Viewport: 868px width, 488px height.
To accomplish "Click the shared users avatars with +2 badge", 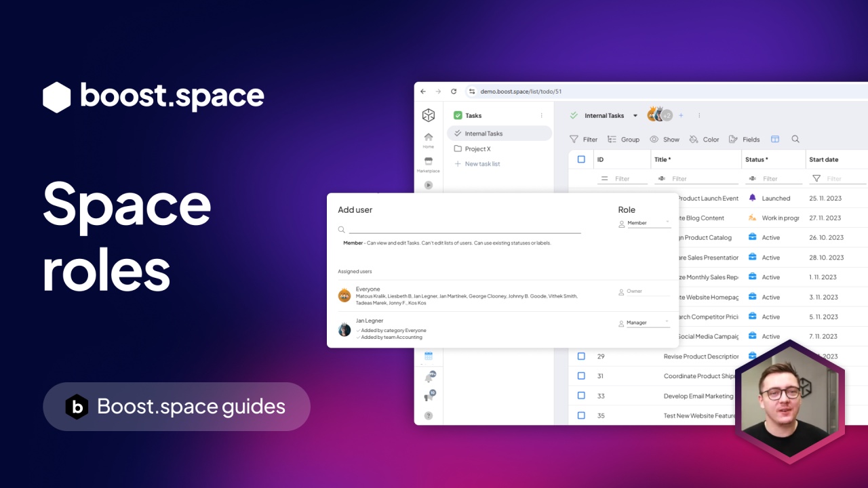I will [659, 115].
